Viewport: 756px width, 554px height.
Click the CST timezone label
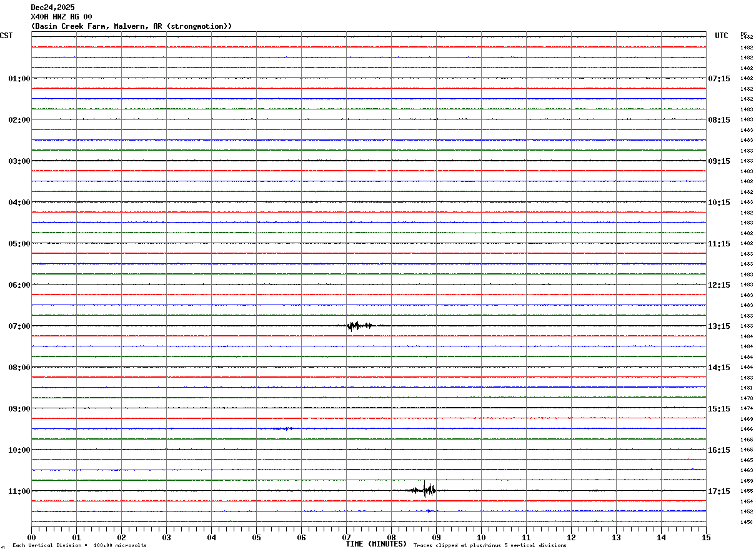click(x=6, y=36)
